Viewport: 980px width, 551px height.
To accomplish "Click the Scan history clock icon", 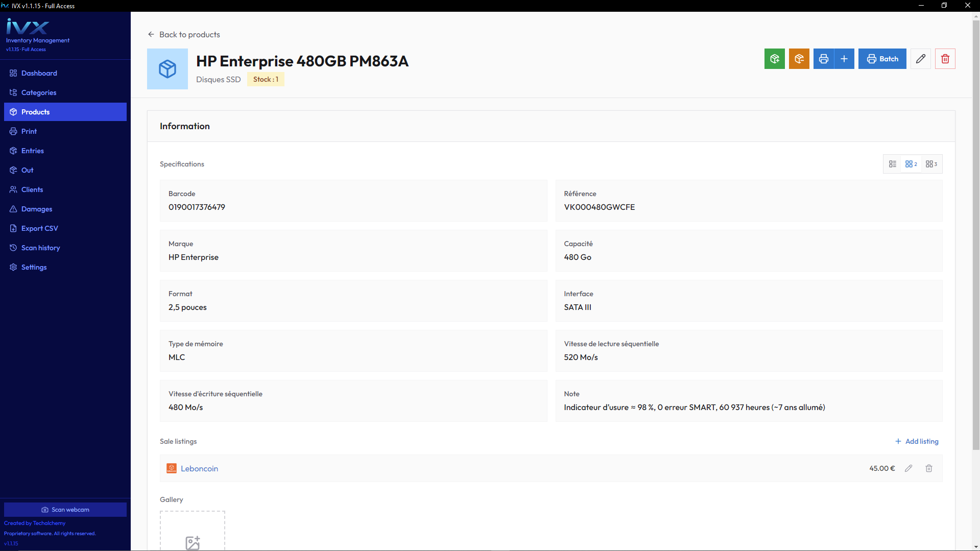I will click(13, 248).
